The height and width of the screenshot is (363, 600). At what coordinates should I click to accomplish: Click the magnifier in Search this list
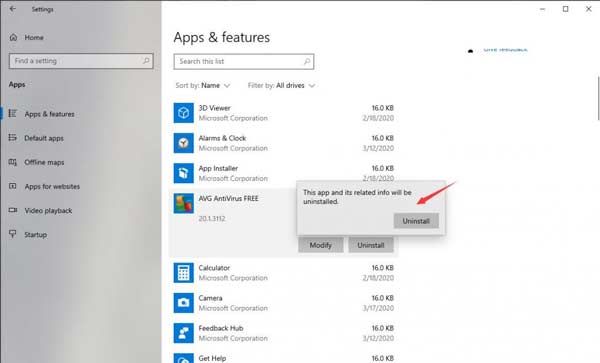click(307, 61)
